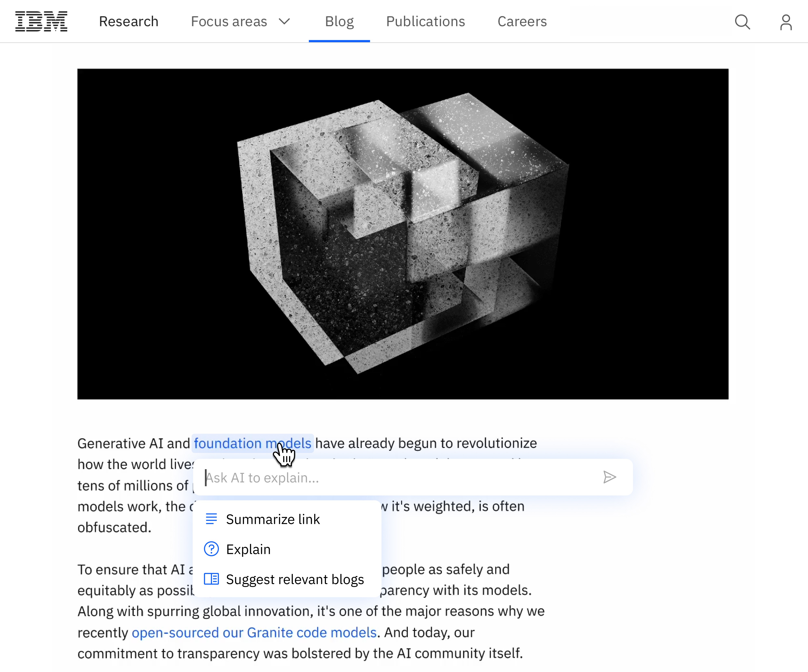
Task: Click the Explain question mark icon
Action: coord(211,549)
